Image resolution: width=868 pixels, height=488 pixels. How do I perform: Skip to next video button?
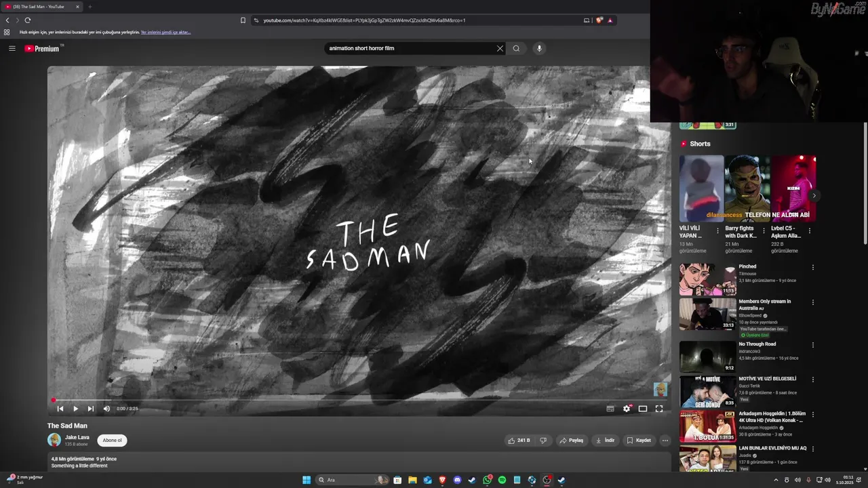click(x=91, y=409)
